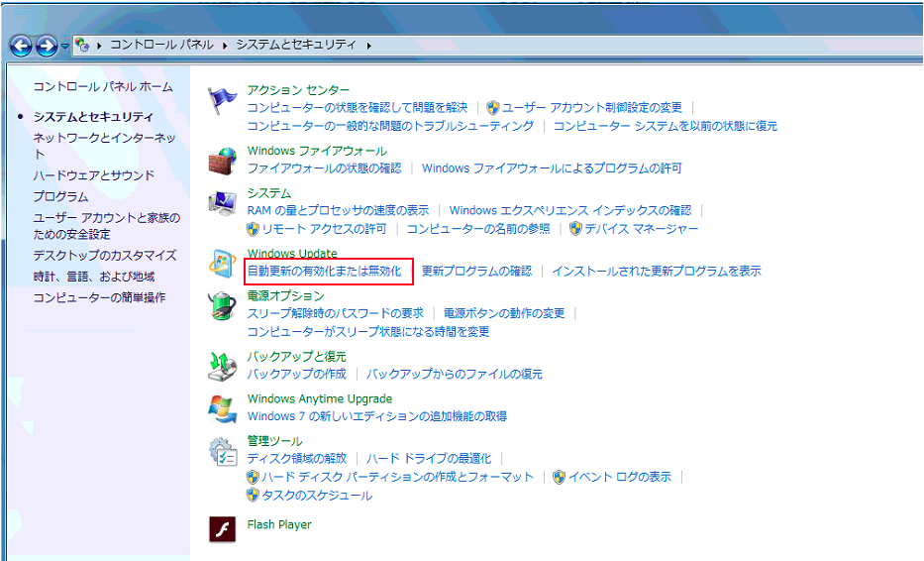Image resolution: width=924 pixels, height=561 pixels.
Task: Open ユーザー アカウント制御設定の変更 link
Action: [591, 107]
